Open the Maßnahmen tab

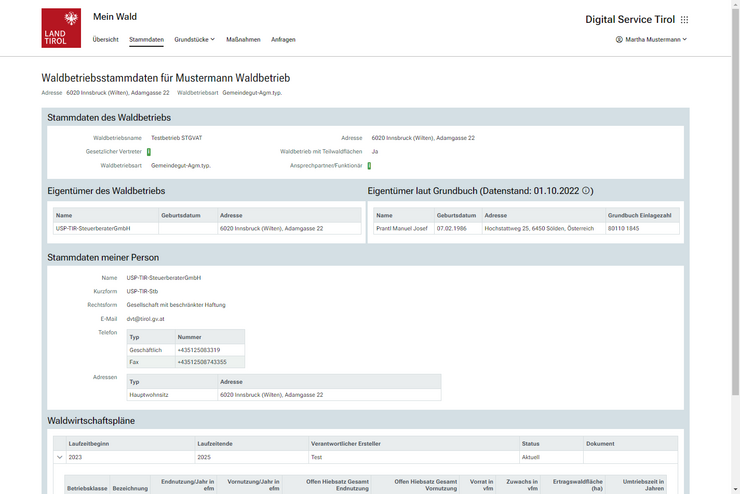pyautogui.click(x=243, y=40)
